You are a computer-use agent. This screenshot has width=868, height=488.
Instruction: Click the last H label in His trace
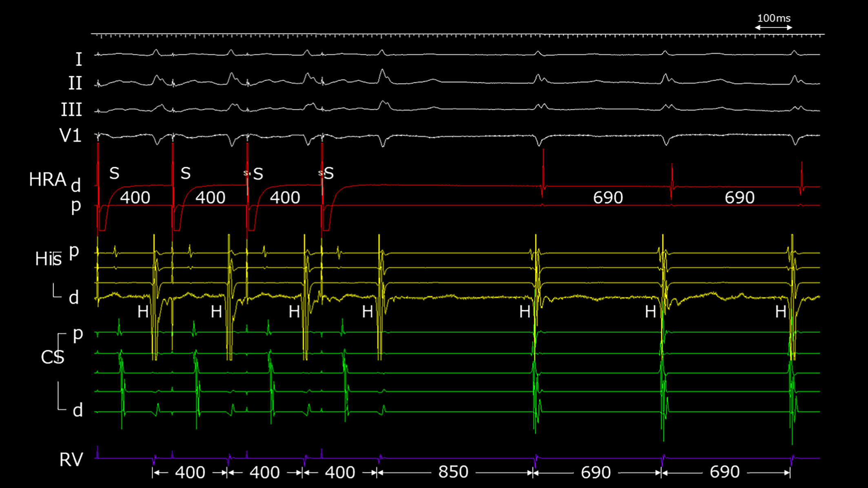tap(781, 312)
